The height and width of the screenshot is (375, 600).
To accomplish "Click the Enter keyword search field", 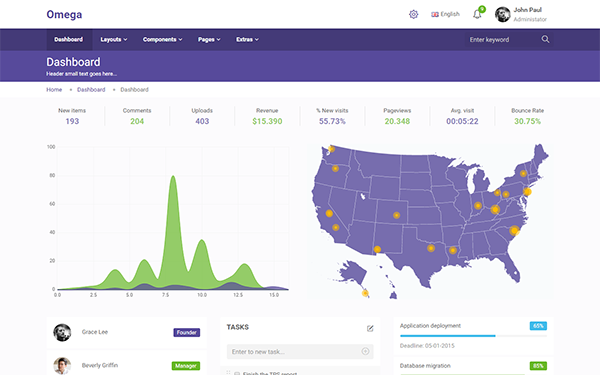I will (502, 39).
